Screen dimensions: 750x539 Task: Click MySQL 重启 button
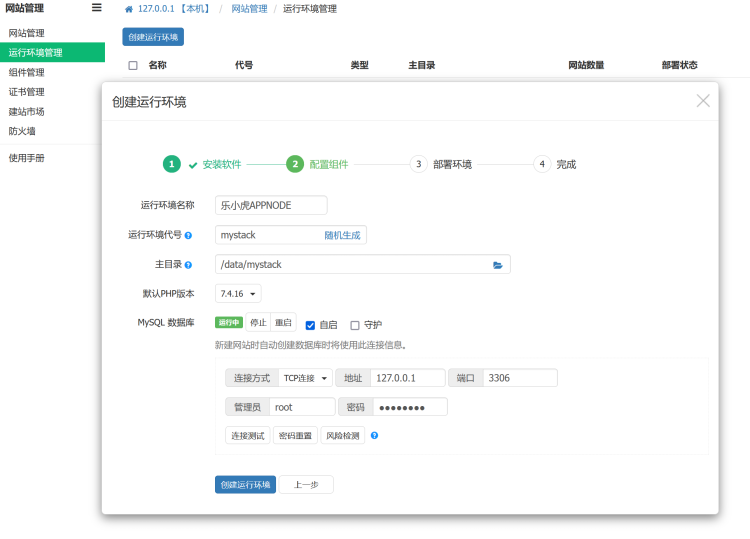pos(284,322)
